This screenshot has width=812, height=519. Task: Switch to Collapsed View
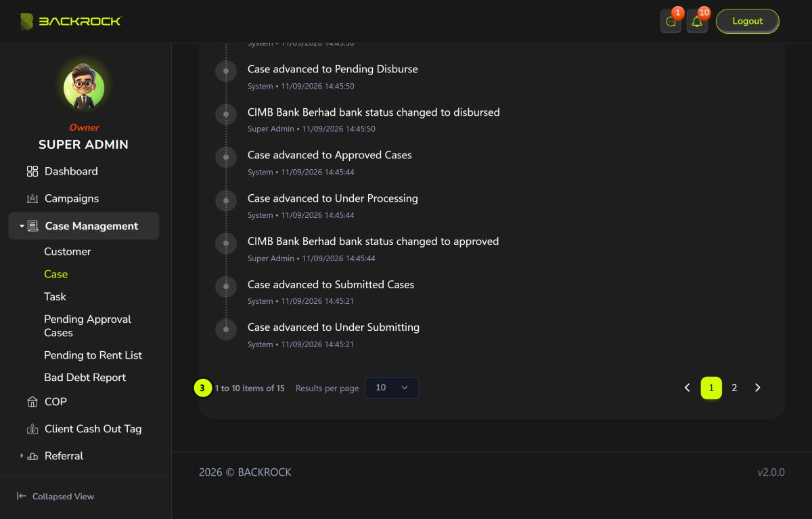[55, 496]
